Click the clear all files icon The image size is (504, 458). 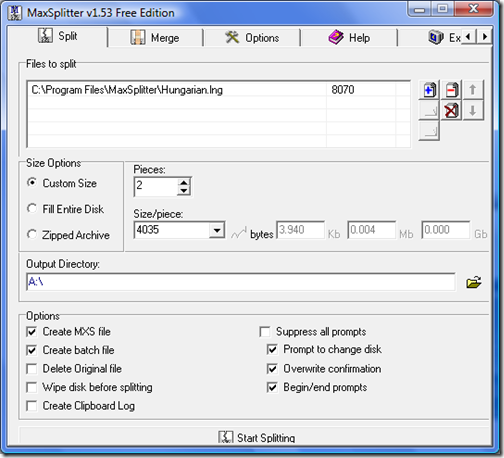pyautogui.click(x=451, y=111)
